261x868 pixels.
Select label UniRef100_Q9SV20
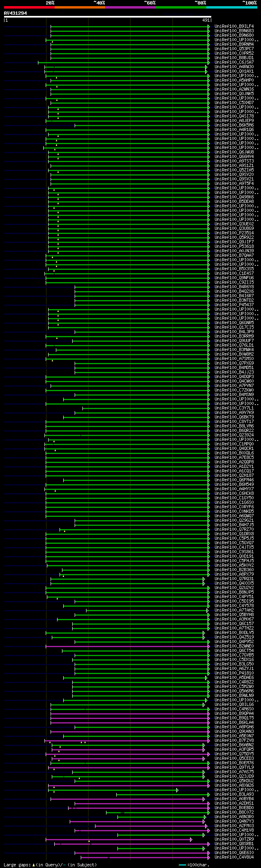pyautogui.click(x=234, y=175)
